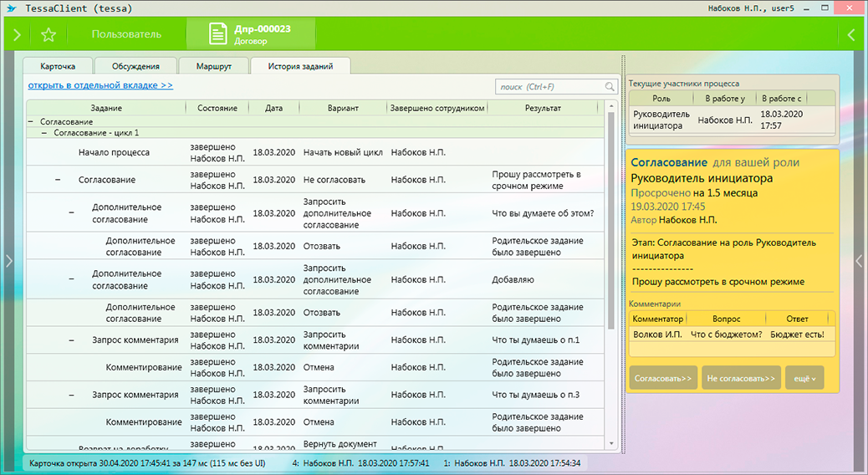
Task: Expand left sidebar using top-left chevron
Action: coord(17,35)
